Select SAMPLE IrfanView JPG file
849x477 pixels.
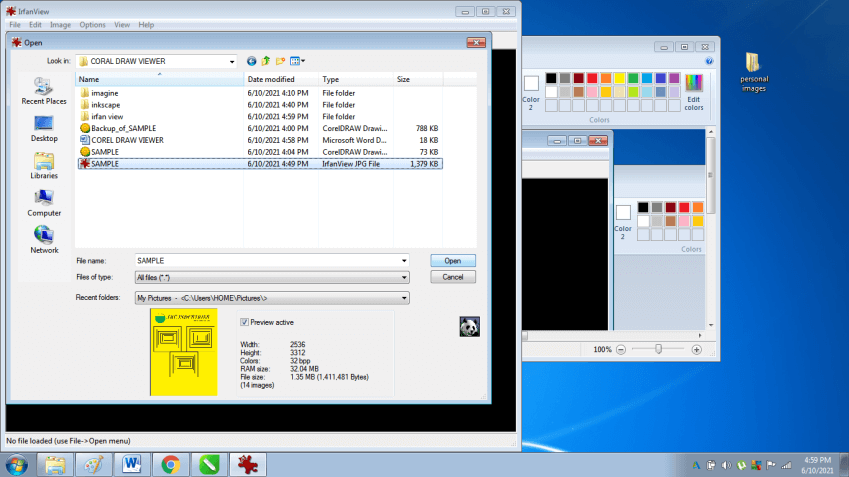click(260, 164)
